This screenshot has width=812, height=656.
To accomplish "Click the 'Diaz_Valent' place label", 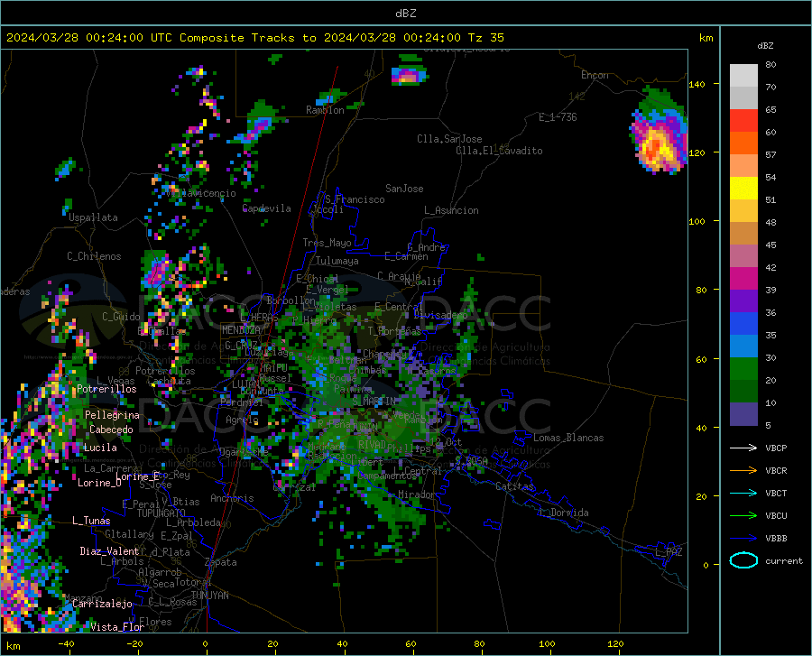I will tap(109, 551).
